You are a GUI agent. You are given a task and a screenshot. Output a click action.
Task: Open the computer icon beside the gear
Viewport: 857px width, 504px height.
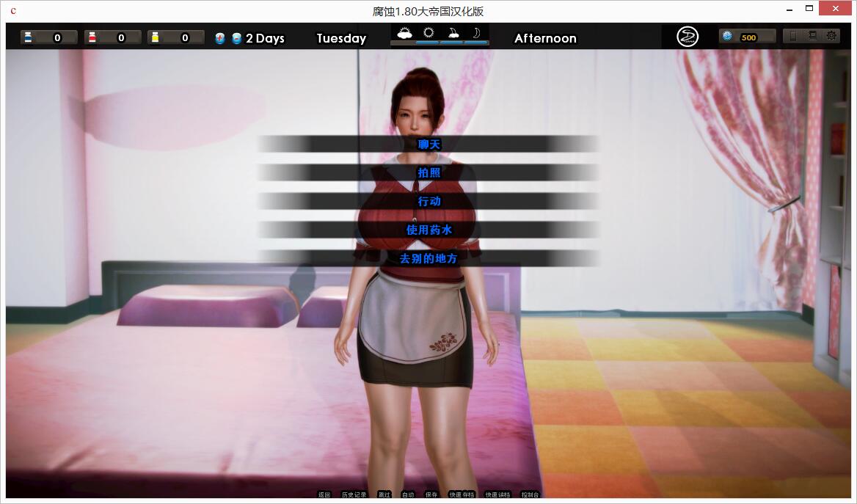pos(812,35)
